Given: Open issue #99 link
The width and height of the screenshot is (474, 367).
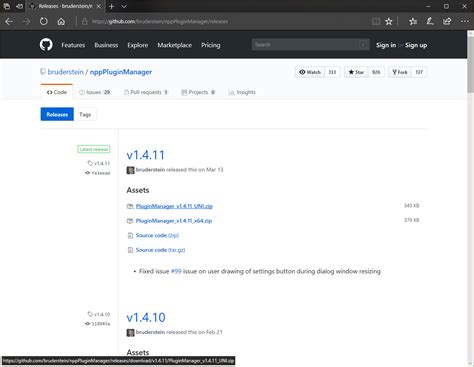Looking at the screenshot, I should coord(176,271).
